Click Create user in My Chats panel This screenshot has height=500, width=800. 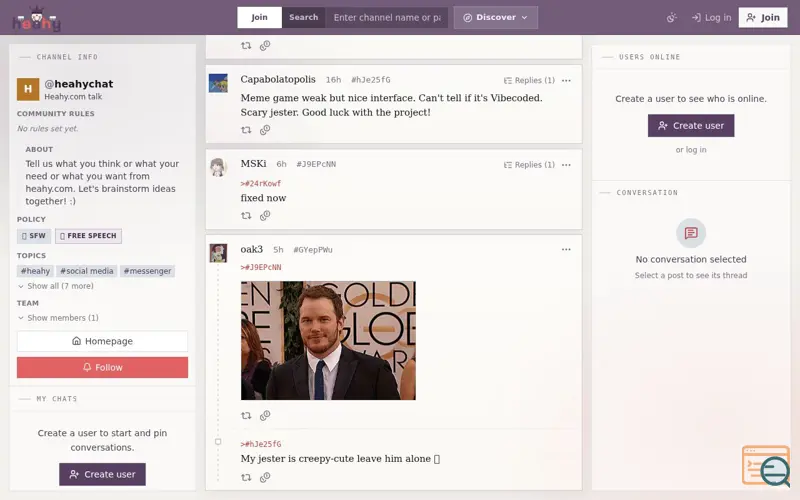coord(102,474)
